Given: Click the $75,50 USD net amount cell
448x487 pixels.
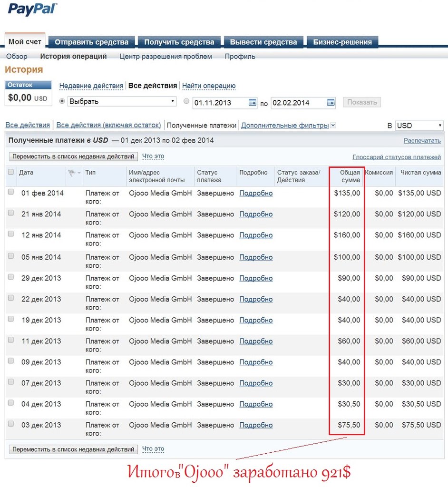Looking at the screenshot, I should [421, 425].
